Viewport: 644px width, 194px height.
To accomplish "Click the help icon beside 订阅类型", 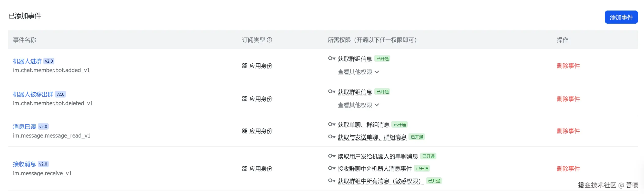I will tap(269, 40).
